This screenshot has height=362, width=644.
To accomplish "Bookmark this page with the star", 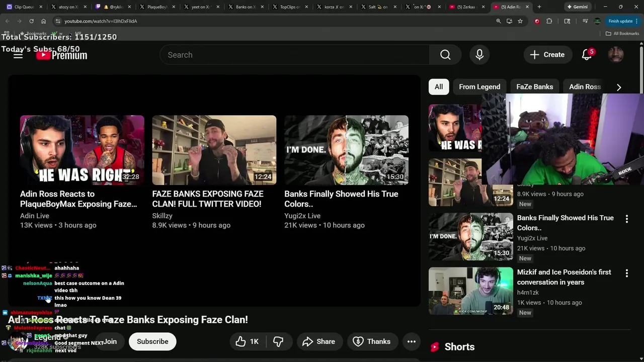I will (x=520, y=21).
